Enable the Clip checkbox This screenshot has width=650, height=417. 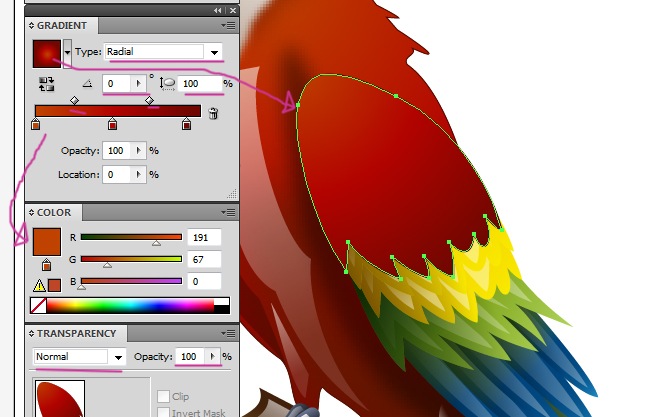(163, 396)
